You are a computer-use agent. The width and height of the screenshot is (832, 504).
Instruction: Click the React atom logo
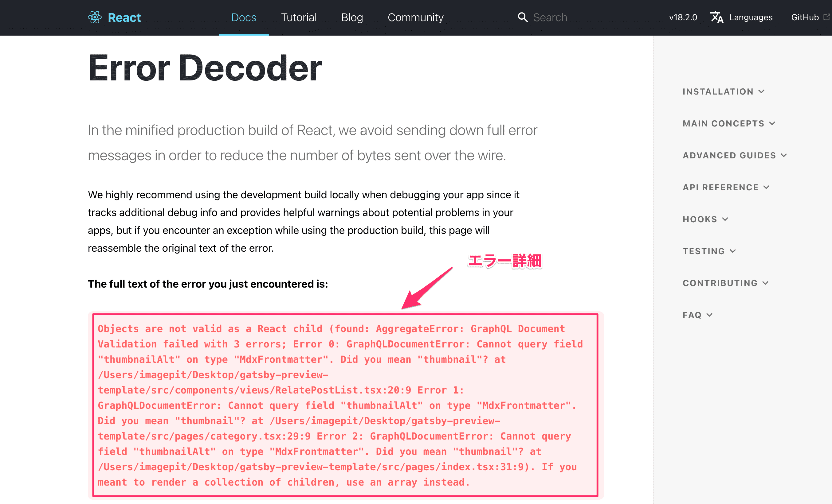click(x=95, y=17)
